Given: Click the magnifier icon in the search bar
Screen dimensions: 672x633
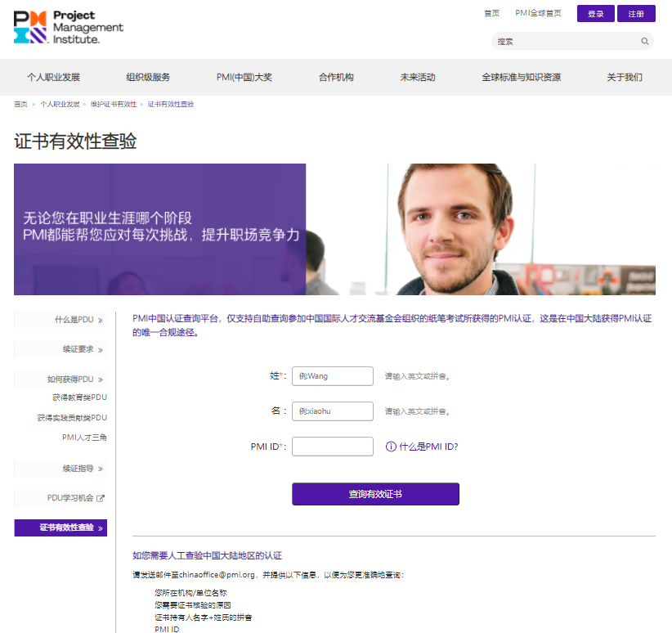Looking at the screenshot, I should tap(645, 41).
